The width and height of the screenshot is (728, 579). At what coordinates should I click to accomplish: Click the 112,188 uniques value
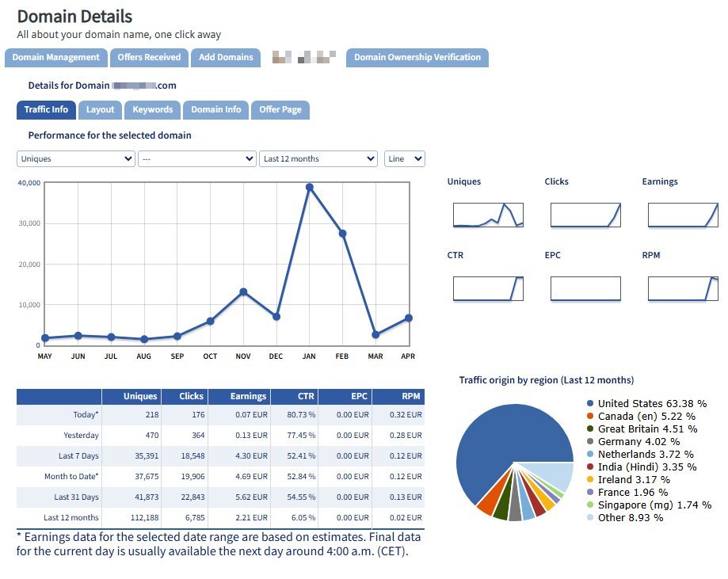[145, 518]
